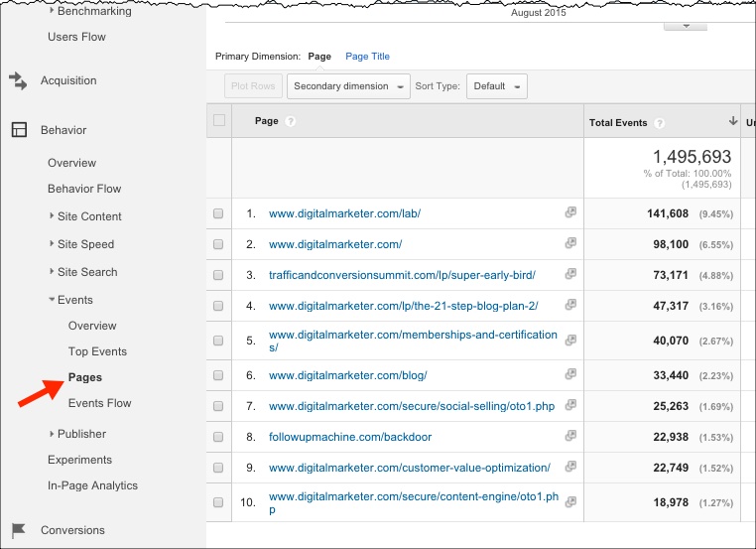The width and height of the screenshot is (756, 549).
Task: Open external link icon for social-selling row
Action: (570, 405)
